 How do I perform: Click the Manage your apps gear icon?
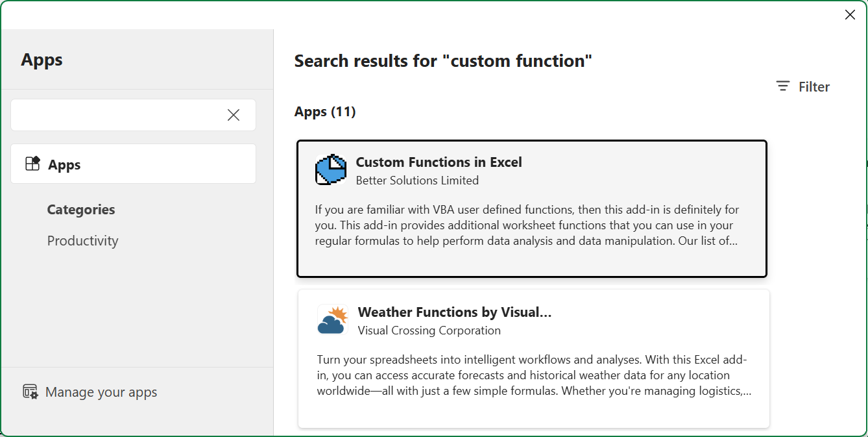tap(30, 392)
